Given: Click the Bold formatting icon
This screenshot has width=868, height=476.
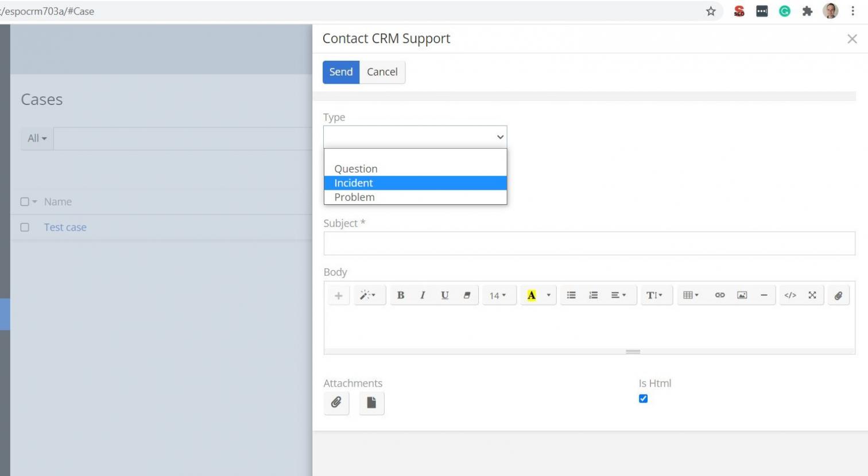Looking at the screenshot, I should (401, 295).
